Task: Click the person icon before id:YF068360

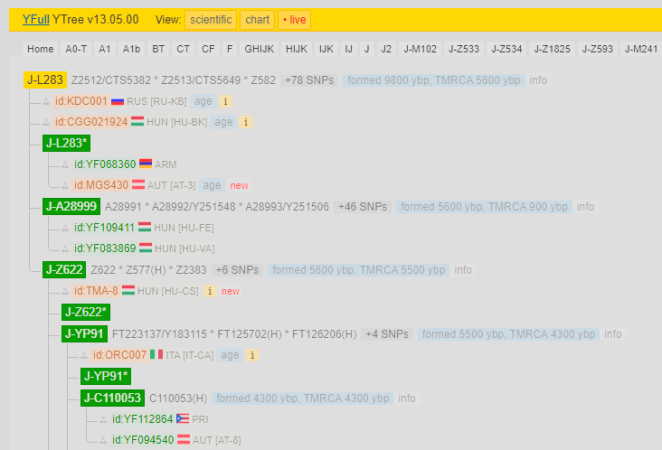Action: tap(65, 164)
